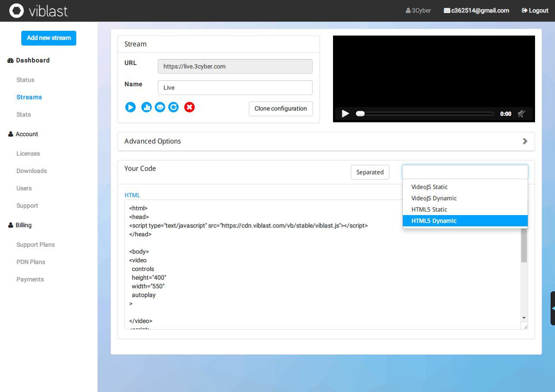Viewport: 555px width, 392px height.
Task: Click the Add new stream button
Action: coord(49,38)
